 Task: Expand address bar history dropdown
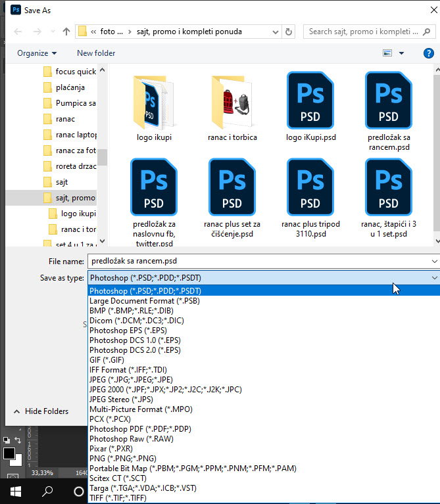coord(276,32)
